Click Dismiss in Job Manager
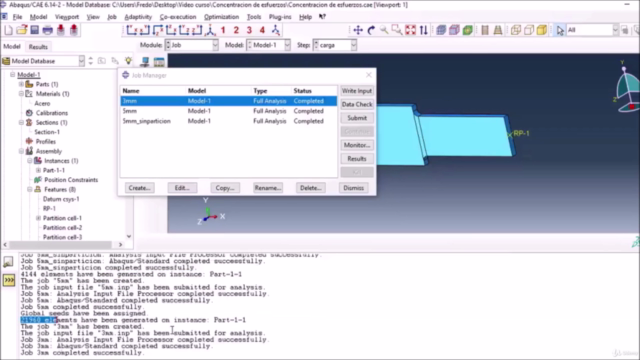 pyautogui.click(x=353, y=188)
